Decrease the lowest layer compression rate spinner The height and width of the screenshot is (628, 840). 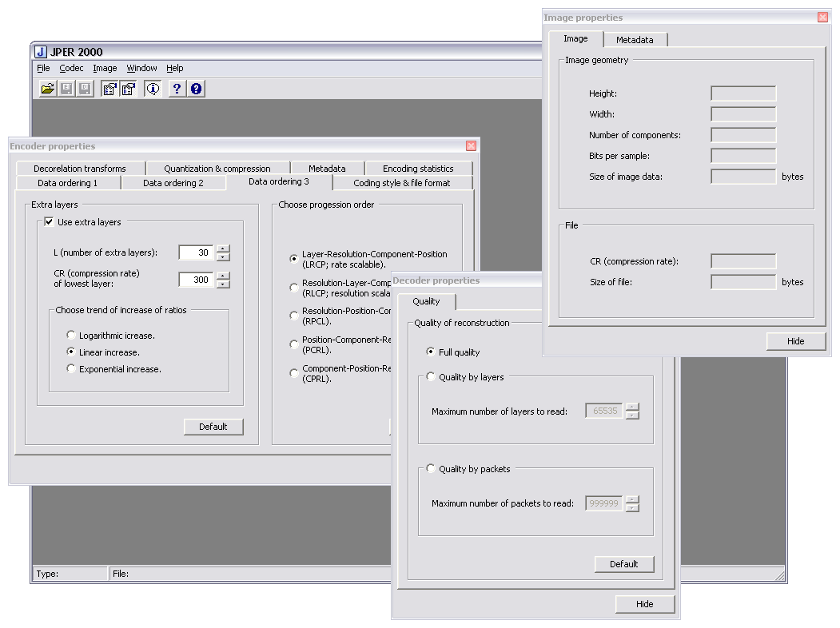point(224,284)
